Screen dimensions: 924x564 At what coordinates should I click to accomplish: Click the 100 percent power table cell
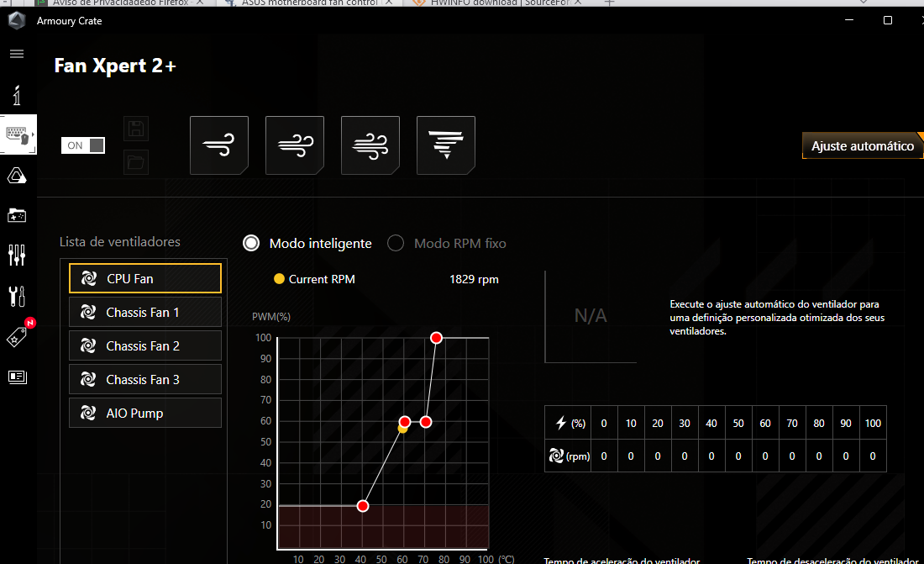[873, 423]
